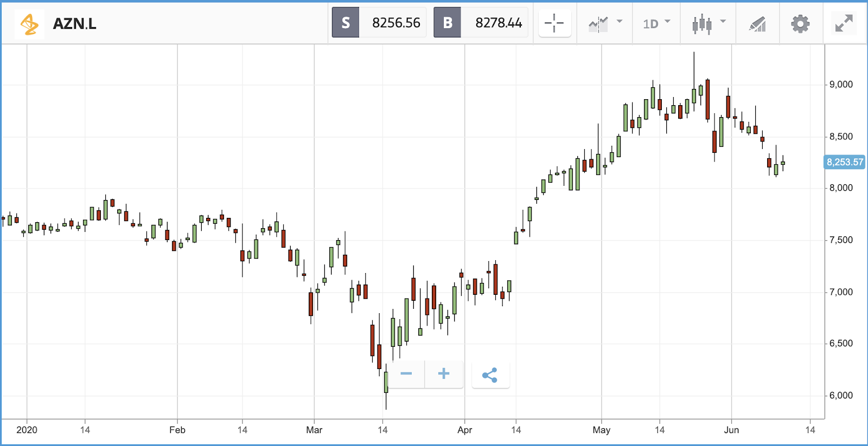Zoom in the chart with plus

click(444, 374)
